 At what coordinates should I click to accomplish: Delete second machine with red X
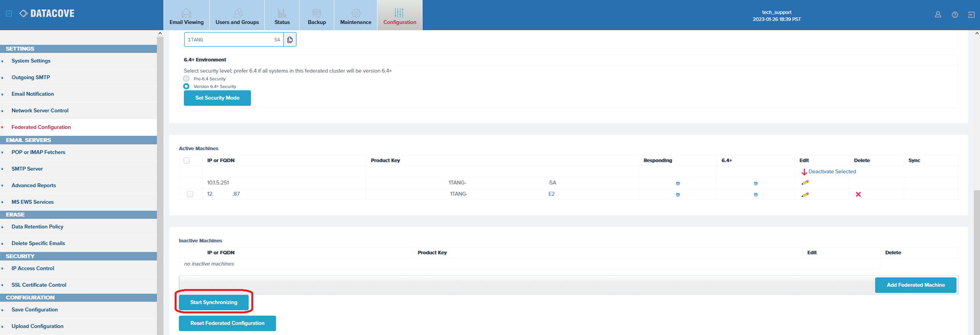point(858,195)
